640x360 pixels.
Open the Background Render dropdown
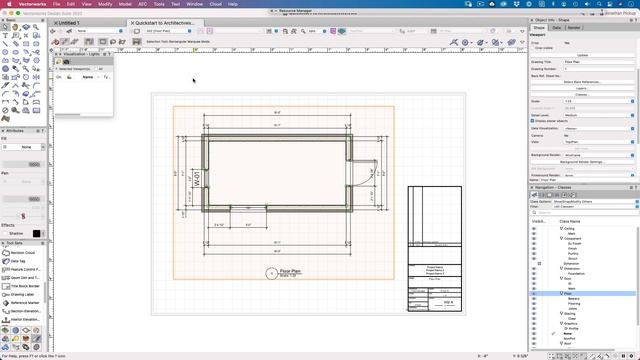[599, 155]
